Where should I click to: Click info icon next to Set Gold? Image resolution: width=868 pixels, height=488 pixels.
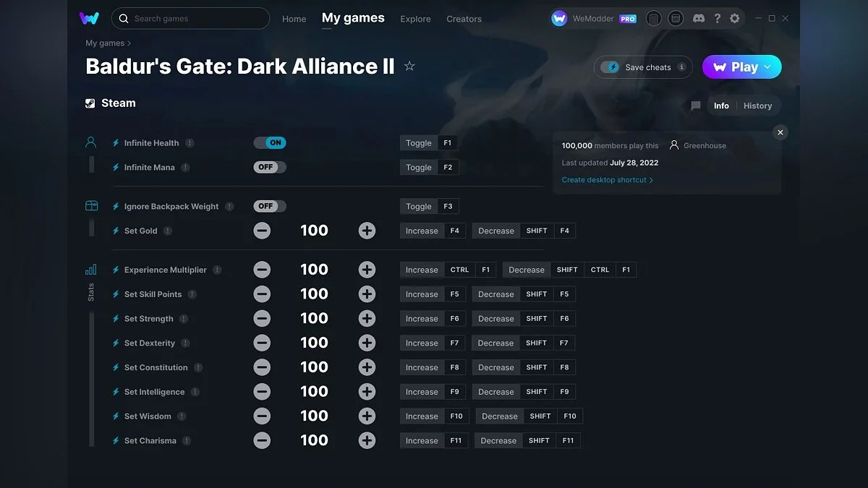168,231
